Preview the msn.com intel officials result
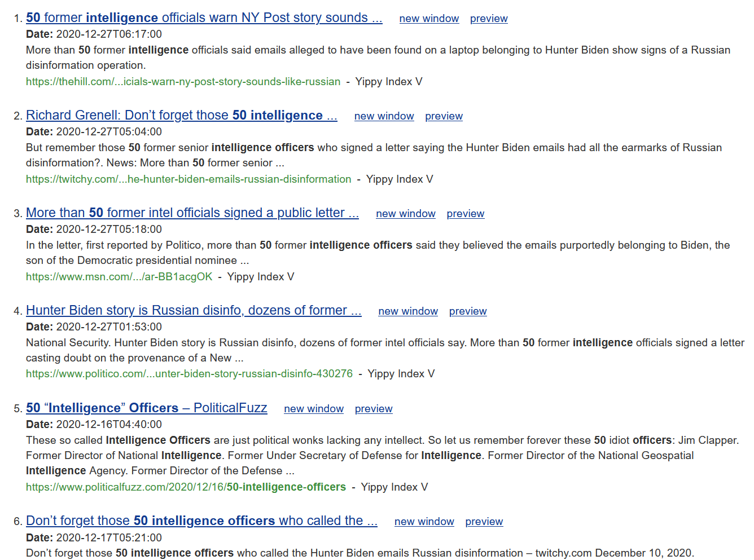The image size is (754, 560). pos(465,214)
